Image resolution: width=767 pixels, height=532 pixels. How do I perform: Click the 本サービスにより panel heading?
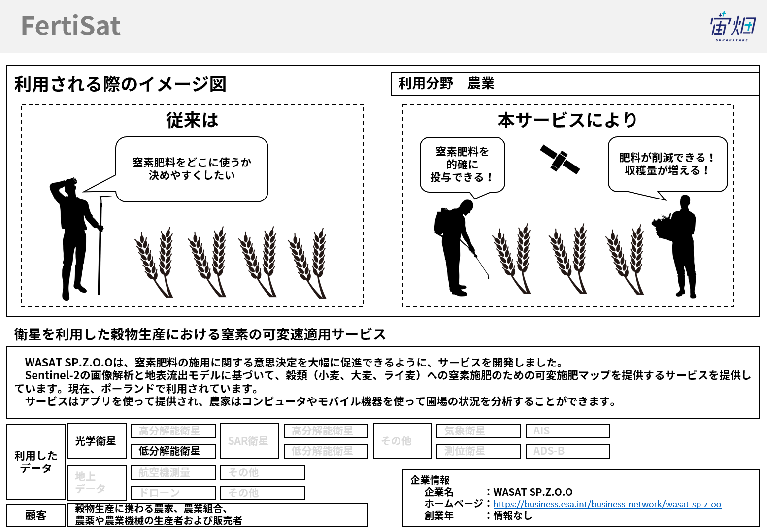[x=567, y=120]
